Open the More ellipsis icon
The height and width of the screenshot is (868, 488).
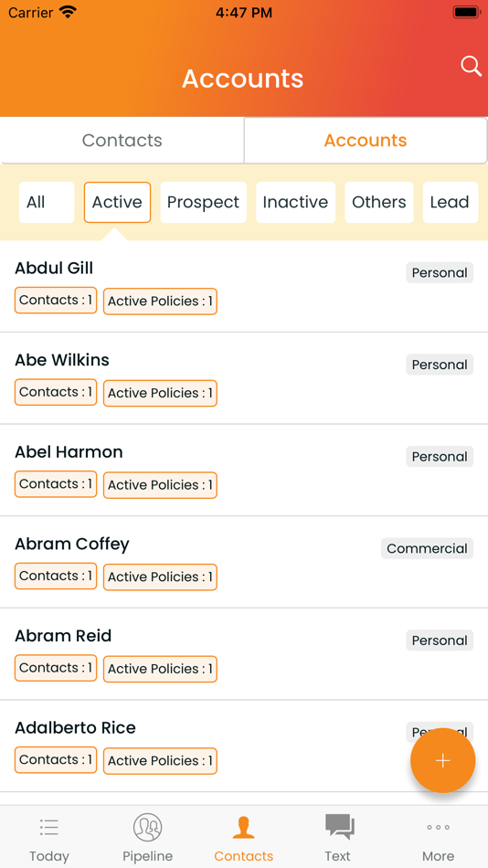pos(438,828)
